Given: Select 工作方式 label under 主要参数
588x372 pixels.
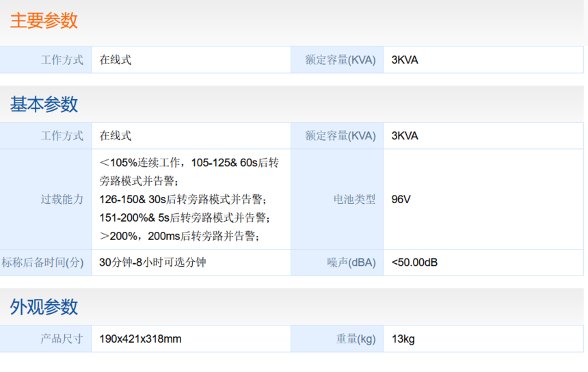Looking at the screenshot, I should tap(62, 59).
